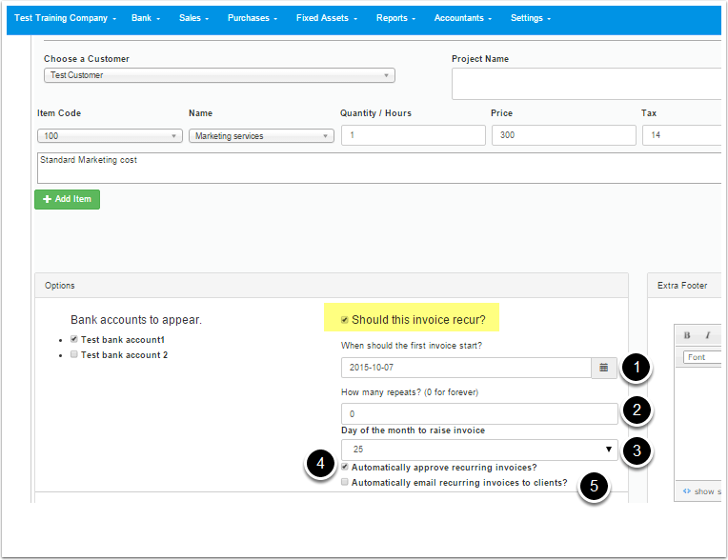Viewport: 728px width, 560px height.
Task: Apply bold in Extra Footer editor
Action: coord(687,335)
